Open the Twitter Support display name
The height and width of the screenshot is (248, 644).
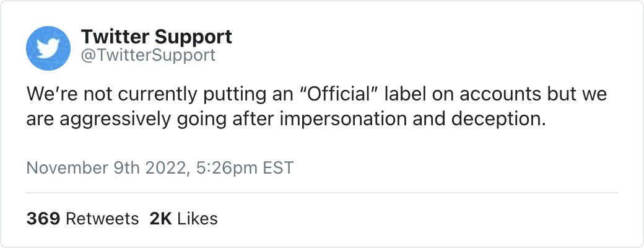[156, 37]
